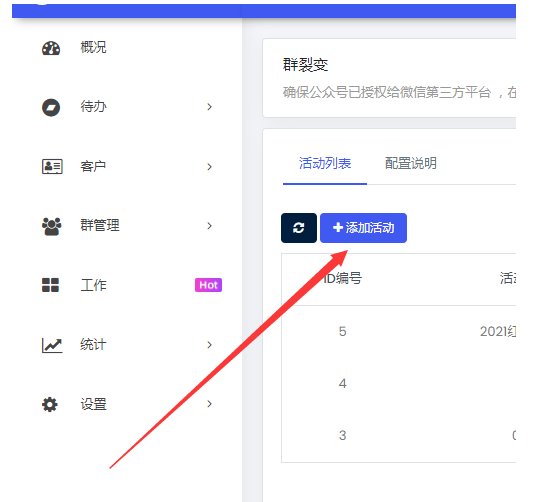This screenshot has height=502, width=544.
Task: Expand the 群管理 submenu arrow
Action: [209, 226]
